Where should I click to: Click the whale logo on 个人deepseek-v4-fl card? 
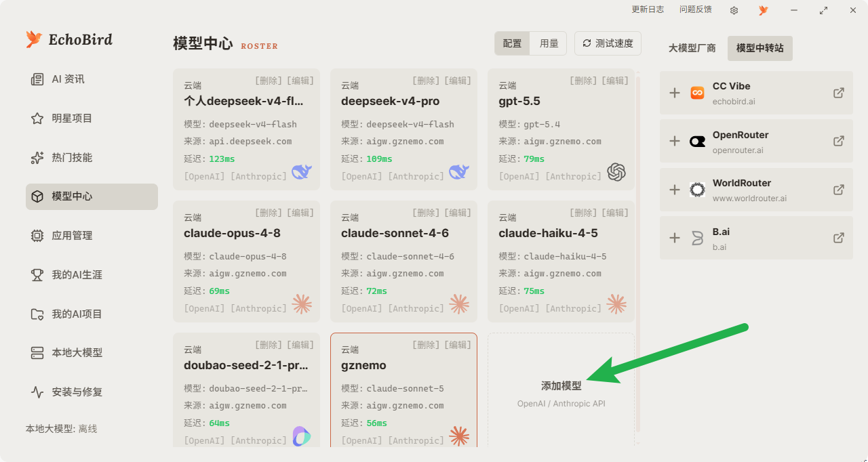point(302,171)
